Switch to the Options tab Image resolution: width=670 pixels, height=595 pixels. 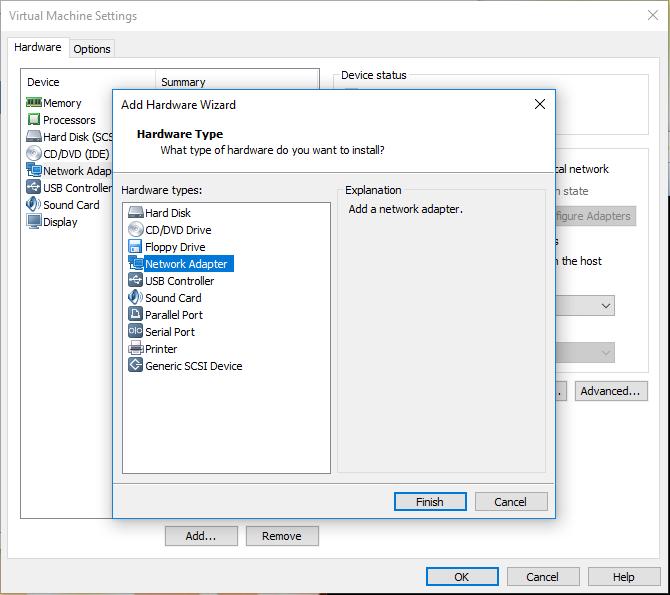91,49
